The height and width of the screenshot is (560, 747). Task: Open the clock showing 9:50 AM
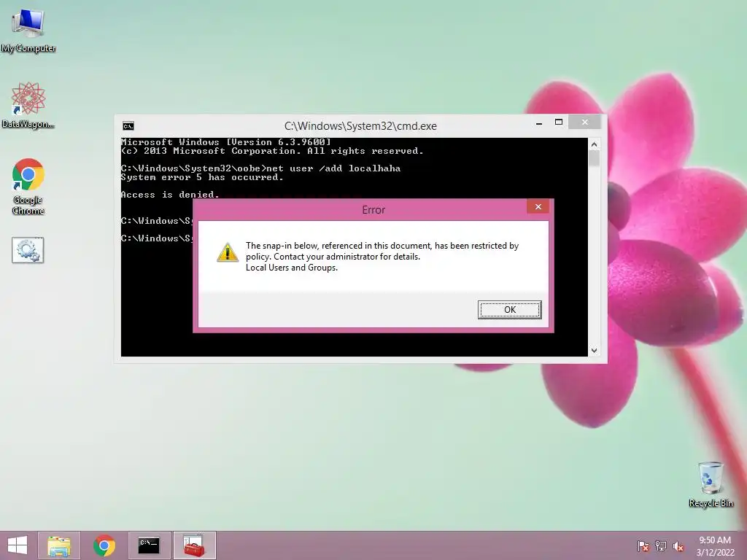coord(715,546)
